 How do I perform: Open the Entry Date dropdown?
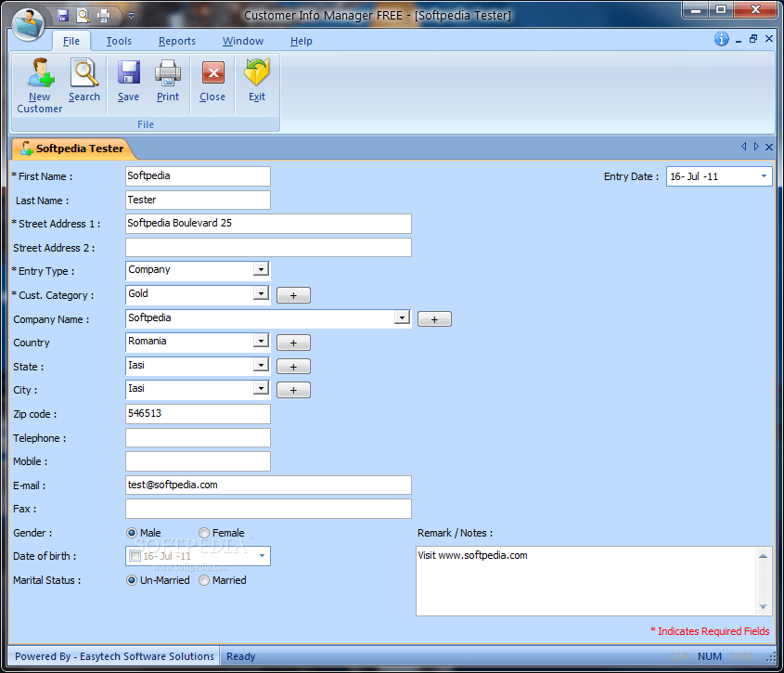click(764, 176)
